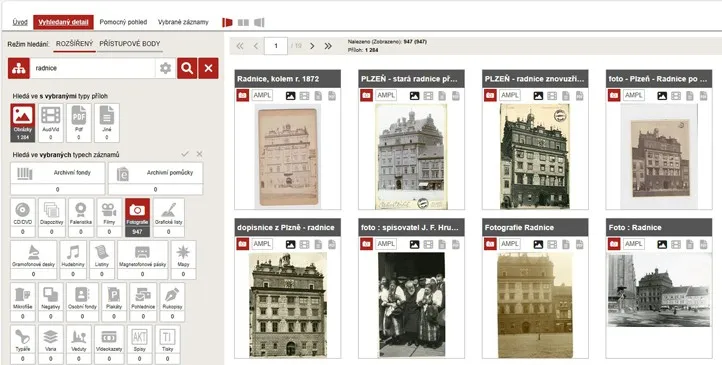Toggle Jiné attachment type filter
The width and height of the screenshot is (722, 365).
coord(107,122)
